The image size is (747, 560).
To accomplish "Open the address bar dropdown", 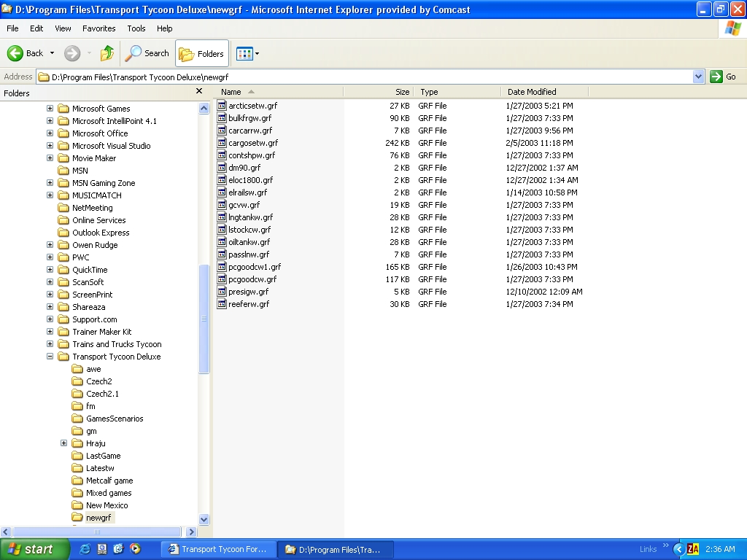I will click(x=698, y=77).
